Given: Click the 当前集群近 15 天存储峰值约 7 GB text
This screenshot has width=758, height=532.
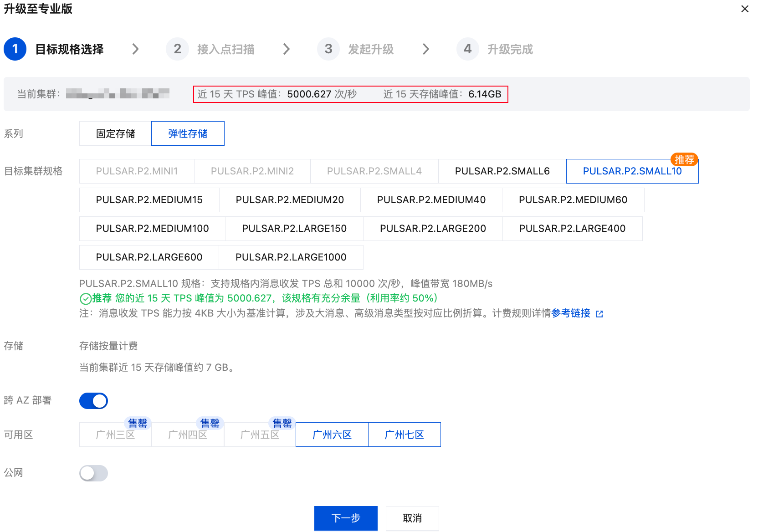Looking at the screenshot, I should click(x=157, y=368).
